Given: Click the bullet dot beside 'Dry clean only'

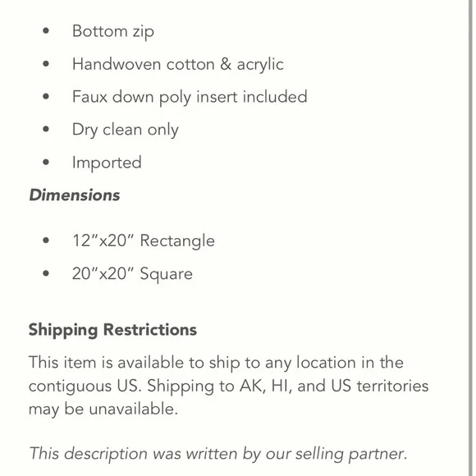Looking at the screenshot, I should [x=46, y=130].
